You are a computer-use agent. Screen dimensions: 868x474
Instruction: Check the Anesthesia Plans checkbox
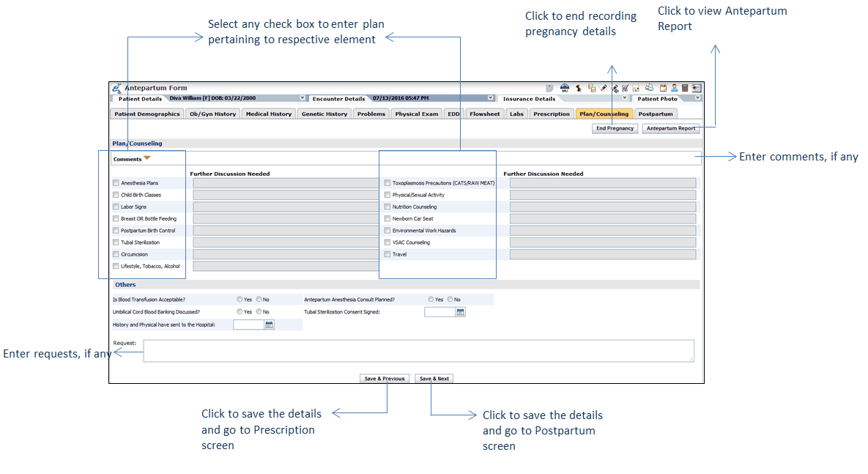click(115, 183)
